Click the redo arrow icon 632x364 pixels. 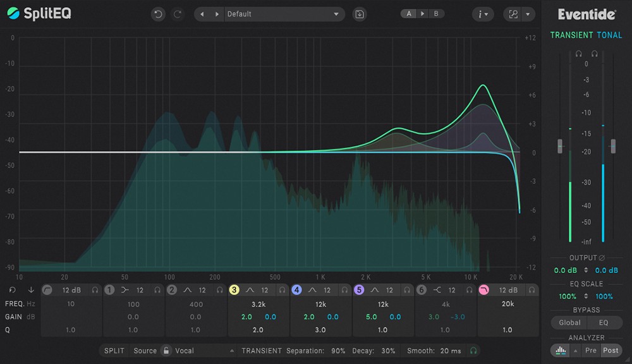pos(178,14)
